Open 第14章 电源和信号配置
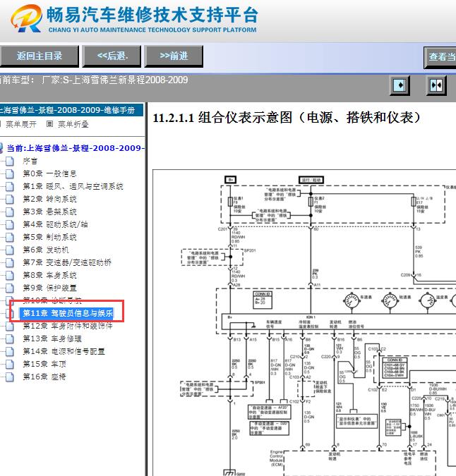The height and width of the screenshot is (476, 456). pos(64,352)
